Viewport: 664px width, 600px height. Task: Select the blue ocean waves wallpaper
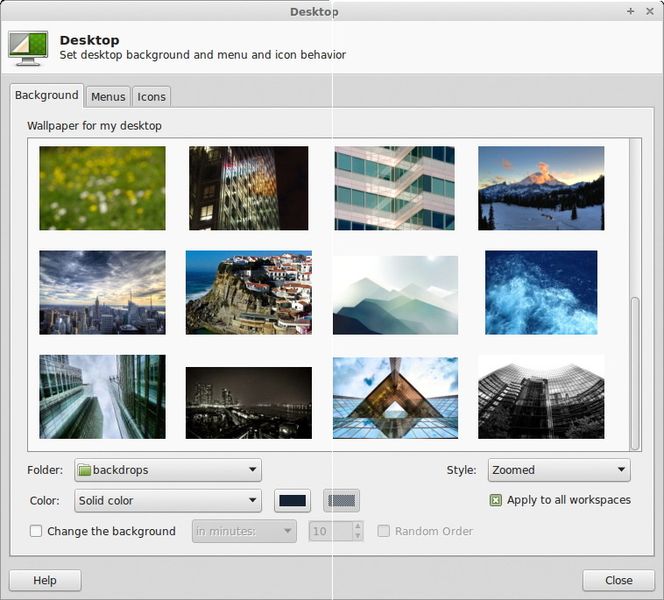coord(540,292)
